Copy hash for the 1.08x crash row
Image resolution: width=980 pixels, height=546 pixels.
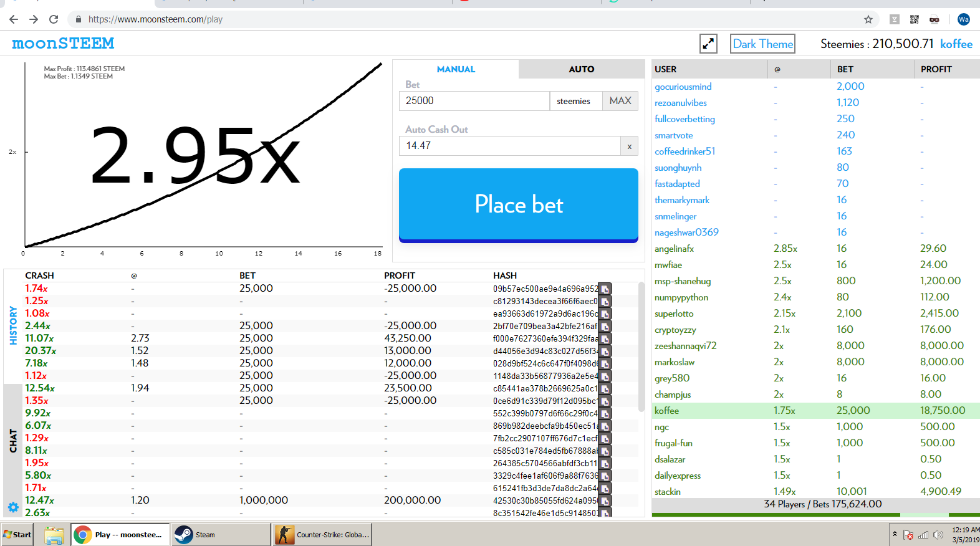[x=605, y=314]
